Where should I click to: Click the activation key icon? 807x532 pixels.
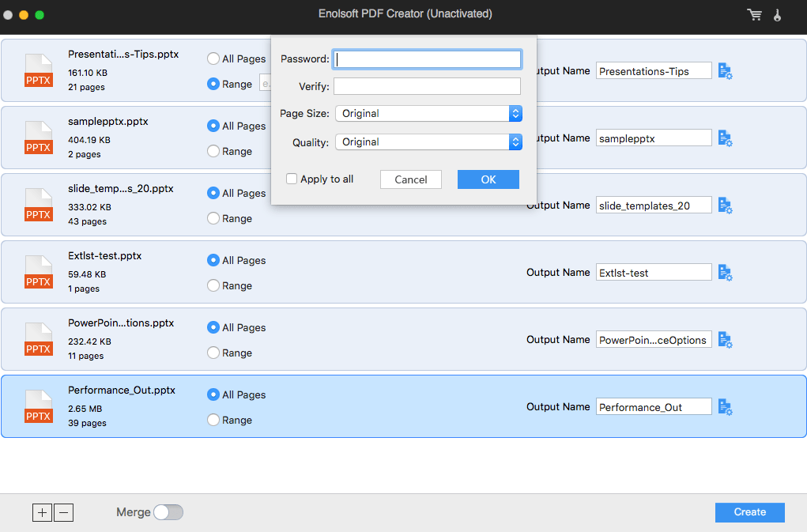click(x=777, y=15)
